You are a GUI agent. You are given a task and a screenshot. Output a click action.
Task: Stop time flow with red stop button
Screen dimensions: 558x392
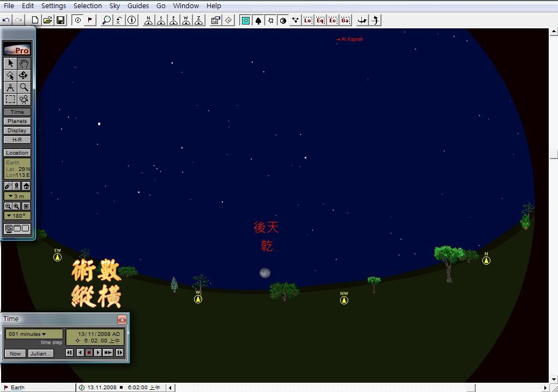[x=89, y=353]
